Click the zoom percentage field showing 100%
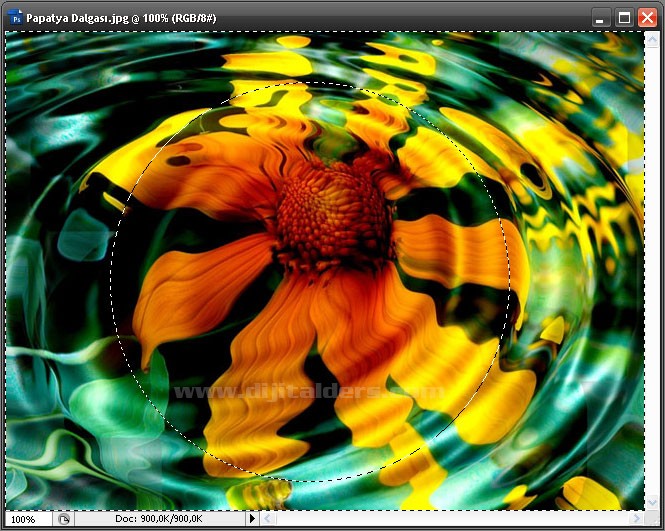 [x=28, y=519]
